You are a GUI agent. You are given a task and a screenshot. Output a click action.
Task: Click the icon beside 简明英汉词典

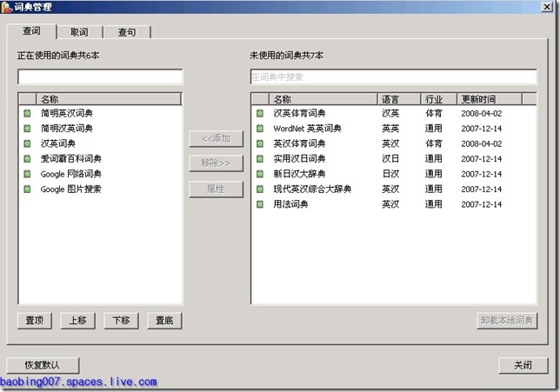pyautogui.click(x=27, y=114)
